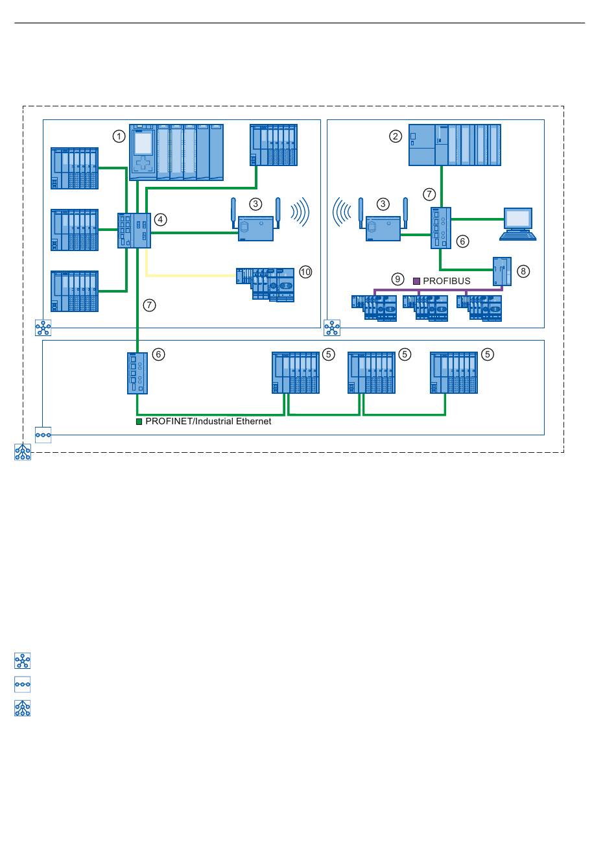
Task: Select the gateway device marked 8
Action: point(502,271)
